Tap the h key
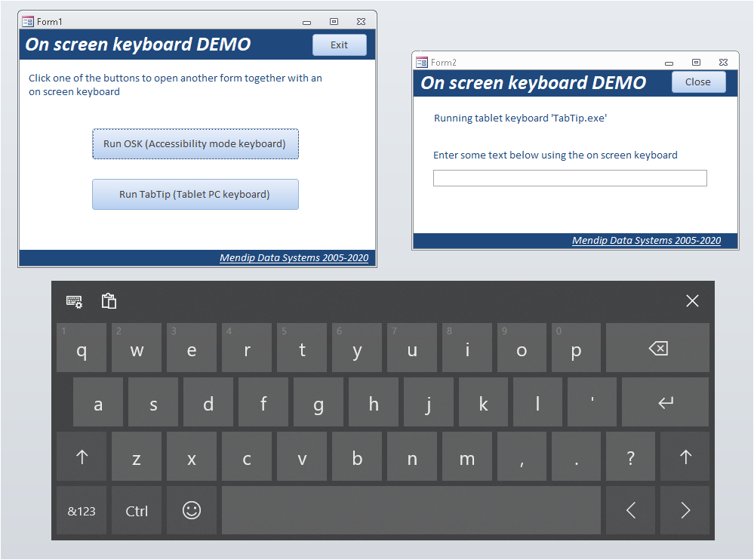The image size is (754, 560). tap(373, 402)
